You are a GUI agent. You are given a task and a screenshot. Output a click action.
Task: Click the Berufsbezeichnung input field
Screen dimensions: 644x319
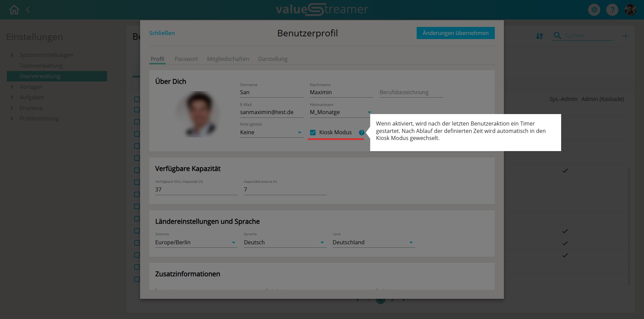click(411, 93)
